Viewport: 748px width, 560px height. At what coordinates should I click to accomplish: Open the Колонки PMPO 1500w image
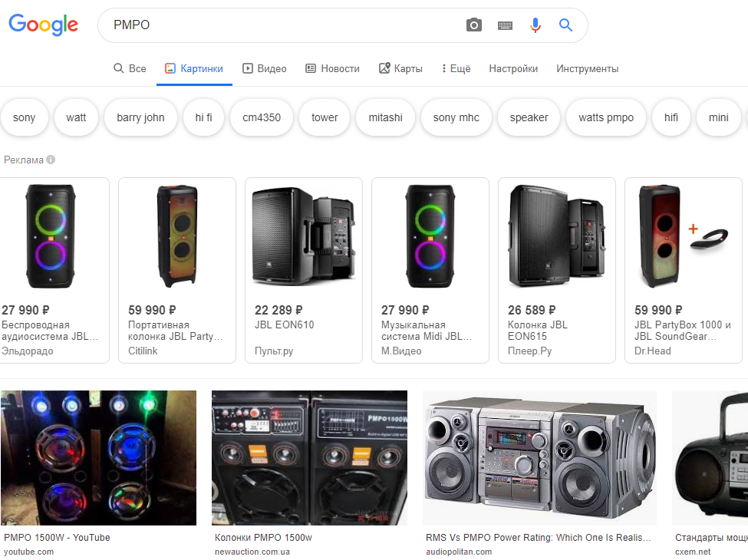point(310,458)
